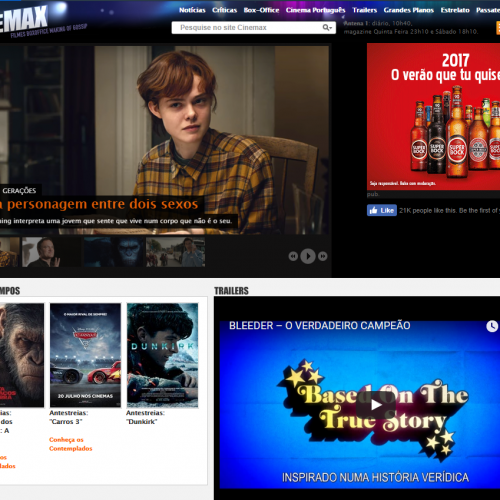Click 'Antestreias: Dunkirk' caption text
This screenshot has height=500, width=500.
pos(145,417)
